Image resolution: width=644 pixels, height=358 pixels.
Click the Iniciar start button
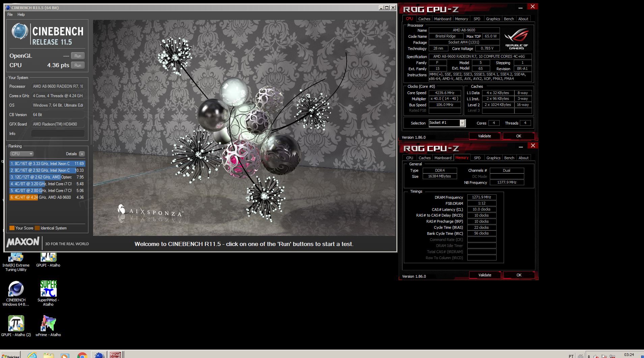pos(11,355)
